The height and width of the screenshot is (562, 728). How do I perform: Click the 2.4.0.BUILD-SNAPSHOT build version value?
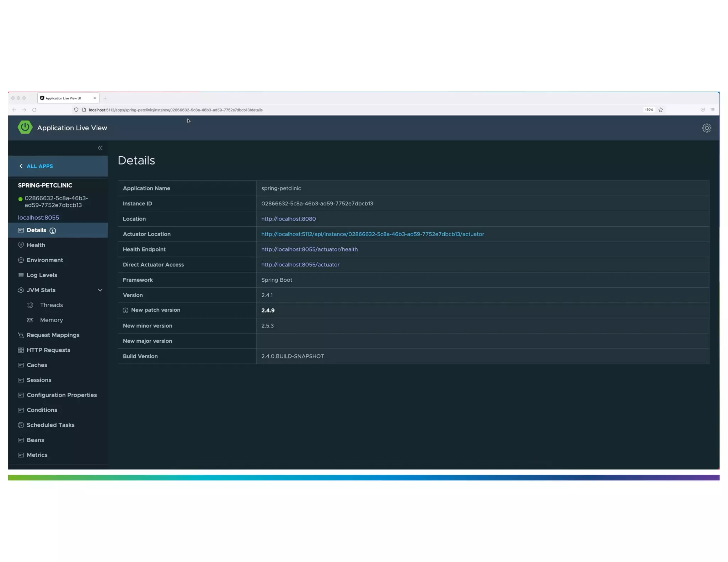[x=293, y=356]
